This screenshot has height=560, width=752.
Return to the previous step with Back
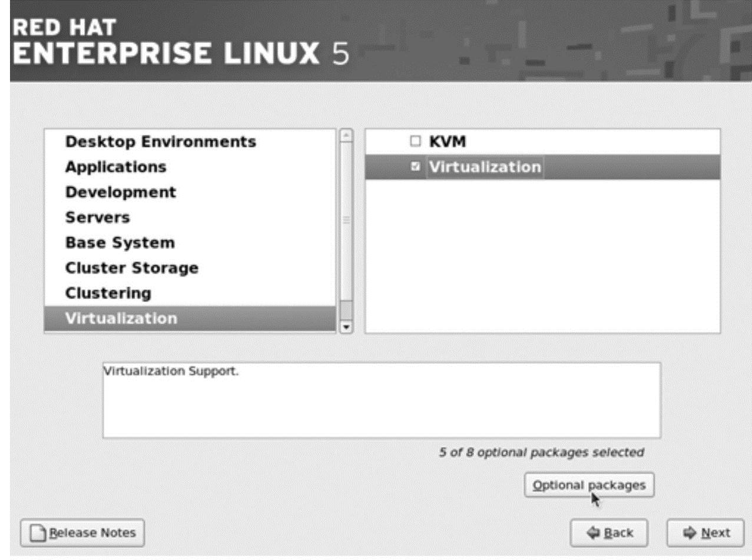[x=609, y=534]
